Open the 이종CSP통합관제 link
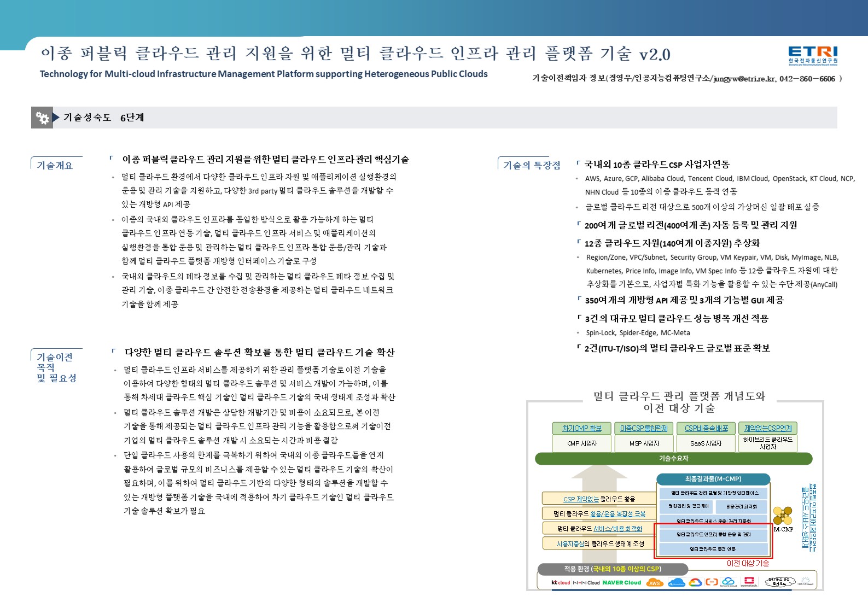The image size is (868, 614). [x=644, y=428]
